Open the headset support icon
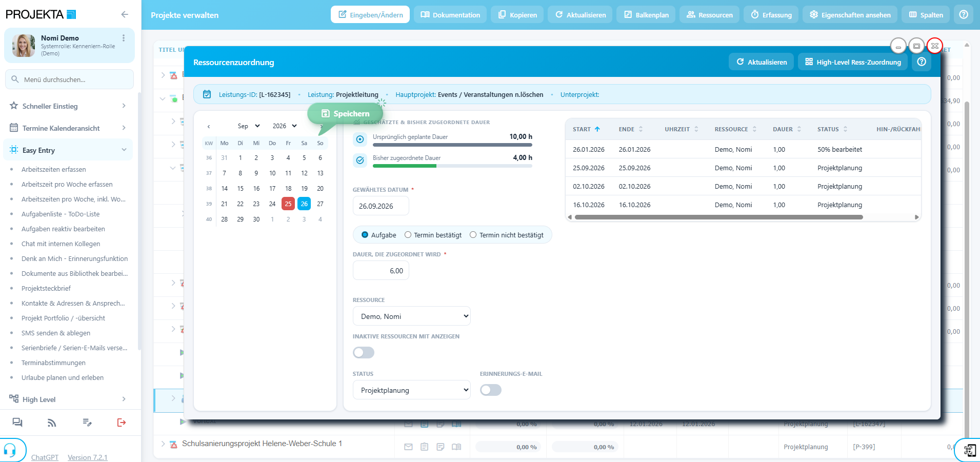This screenshot has height=462, width=980. (10, 450)
